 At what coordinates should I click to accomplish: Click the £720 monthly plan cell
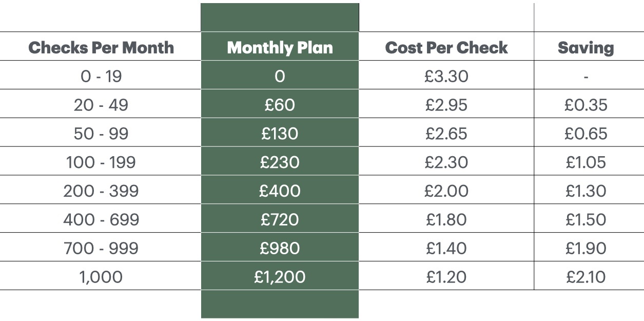tap(280, 220)
